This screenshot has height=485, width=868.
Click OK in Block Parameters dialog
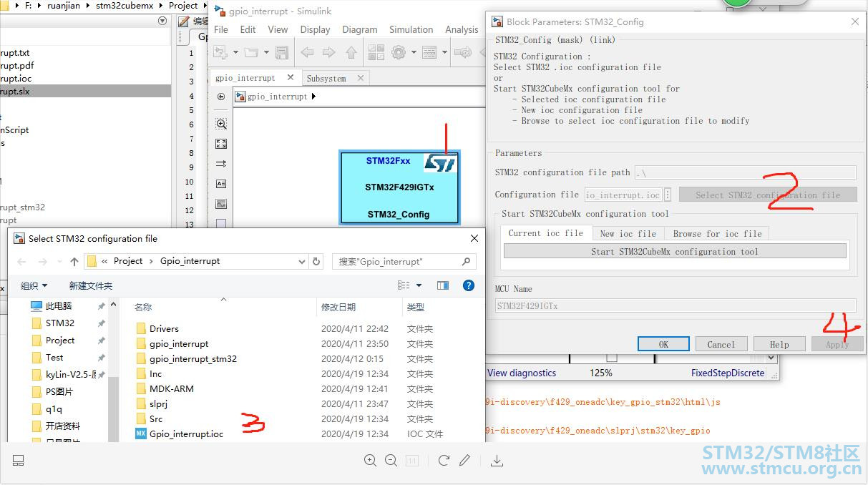pos(663,344)
